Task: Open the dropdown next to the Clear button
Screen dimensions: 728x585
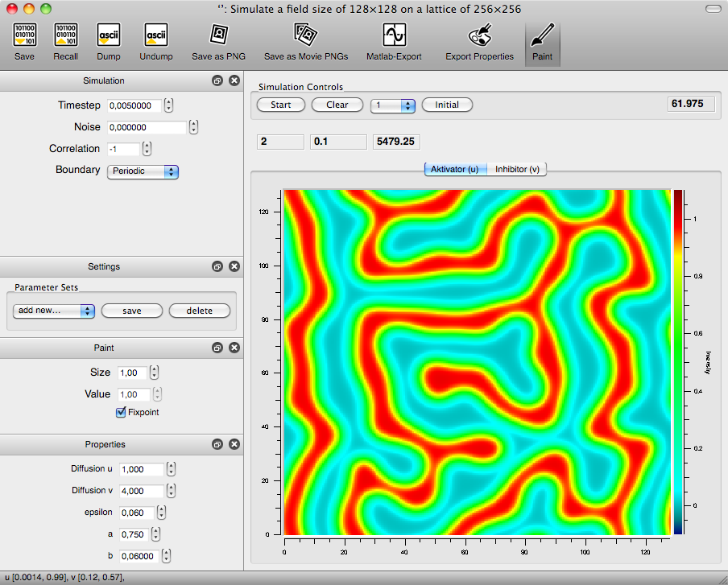Action: click(x=393, y=105)
